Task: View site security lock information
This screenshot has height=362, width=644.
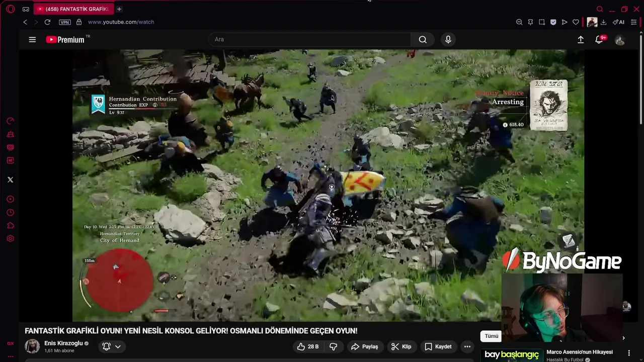Action: click(79, 22)
